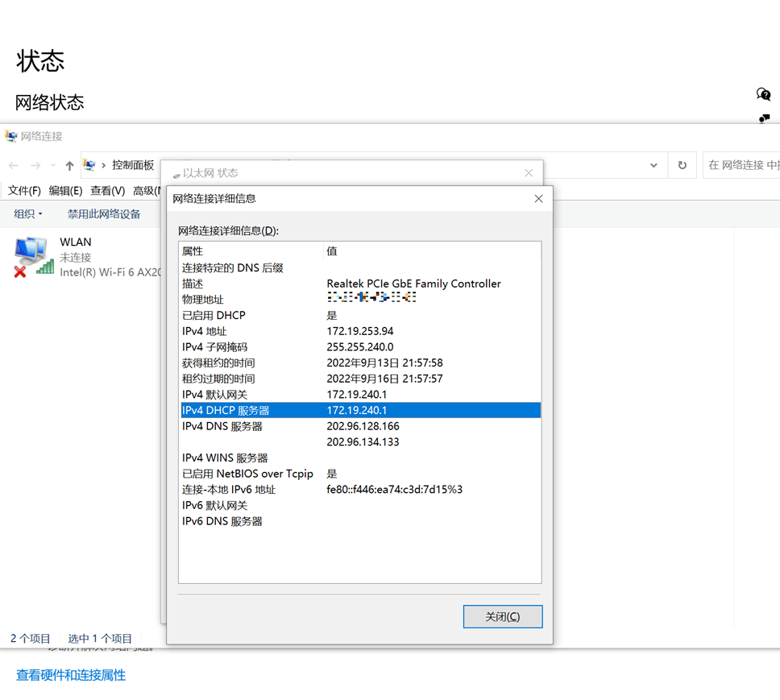Click the network connections window title icon
Image resolution: width=780 pixels, height=700 pixels.
11,136
